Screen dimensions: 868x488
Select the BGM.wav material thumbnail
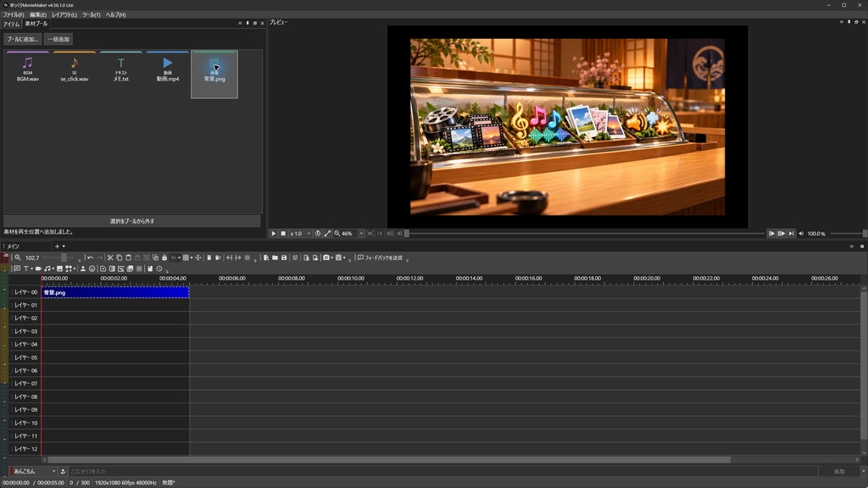[x=28, y=75]
